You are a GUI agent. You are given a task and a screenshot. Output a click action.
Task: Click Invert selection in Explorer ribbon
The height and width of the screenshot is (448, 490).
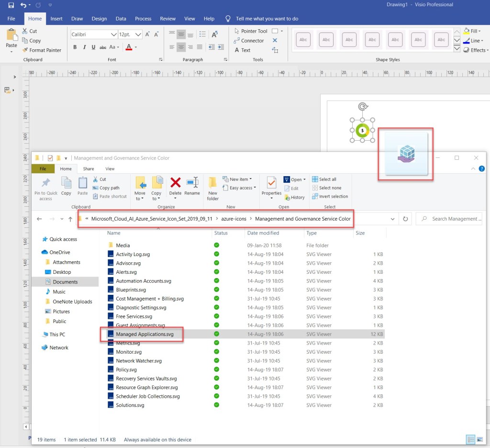click(330, 196)
